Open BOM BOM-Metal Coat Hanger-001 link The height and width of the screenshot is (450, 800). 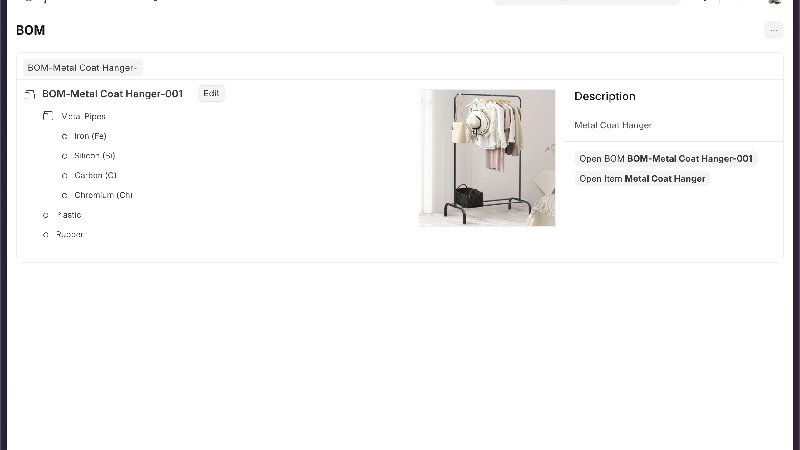[x=666, y=159]
